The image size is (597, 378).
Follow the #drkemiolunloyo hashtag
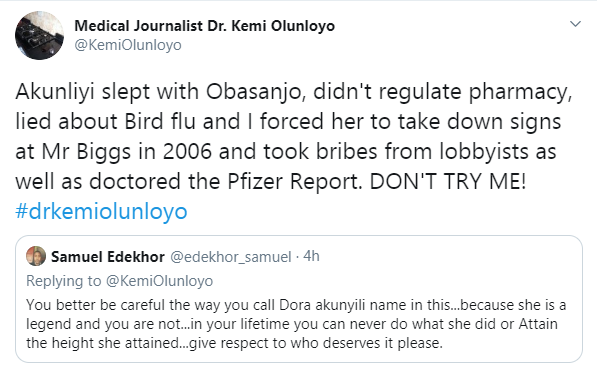click(x=101, y=211)
